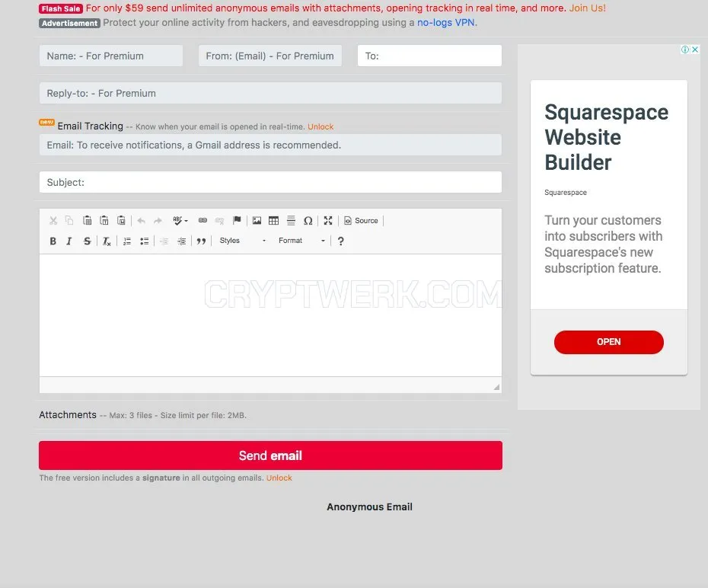Click the Join Us! link

click(587, 8)
